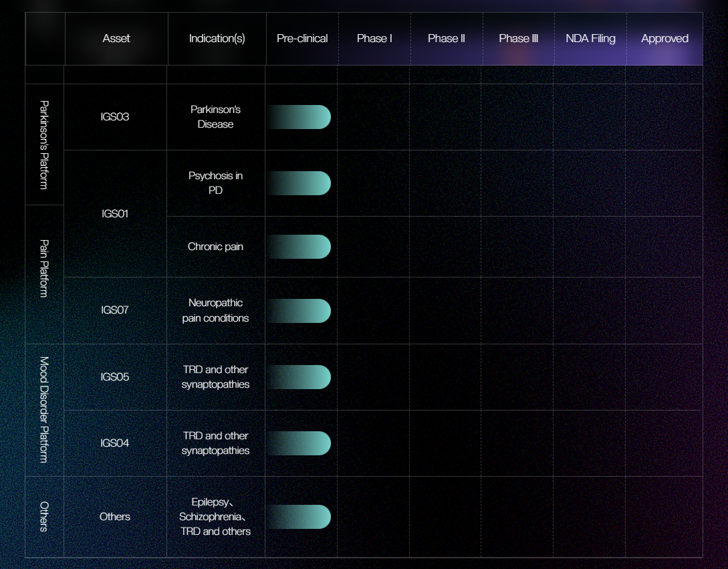Click the Chronic pain indication cell
Viewport: 728px width, 569px height.
tap(215, 247)
